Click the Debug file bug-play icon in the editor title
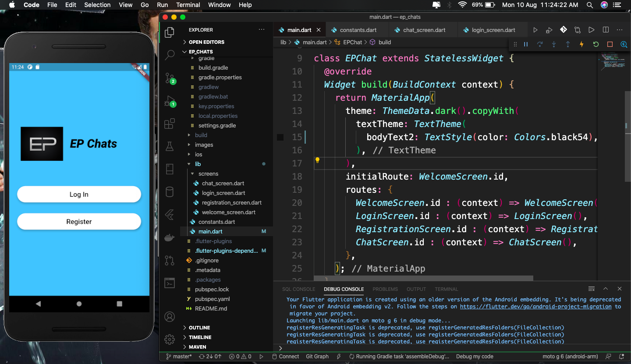This screenshot has width=631, height=364. pos(549,30)
